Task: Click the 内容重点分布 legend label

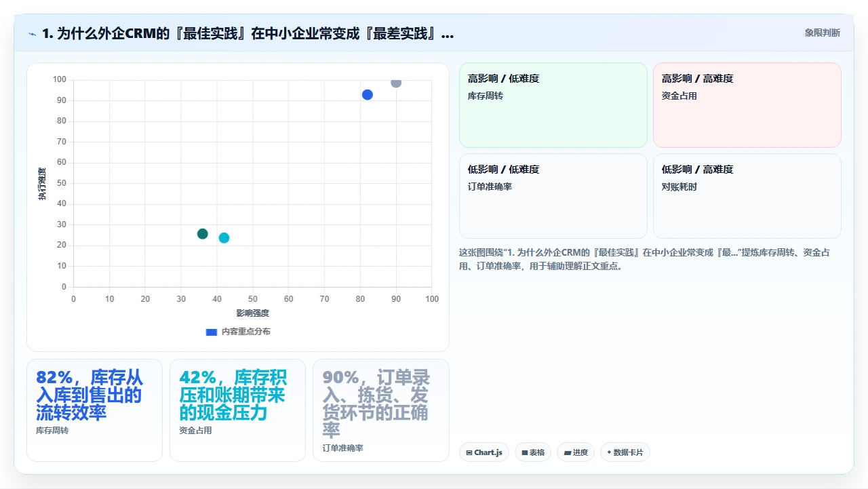Action: pos(246,332)
